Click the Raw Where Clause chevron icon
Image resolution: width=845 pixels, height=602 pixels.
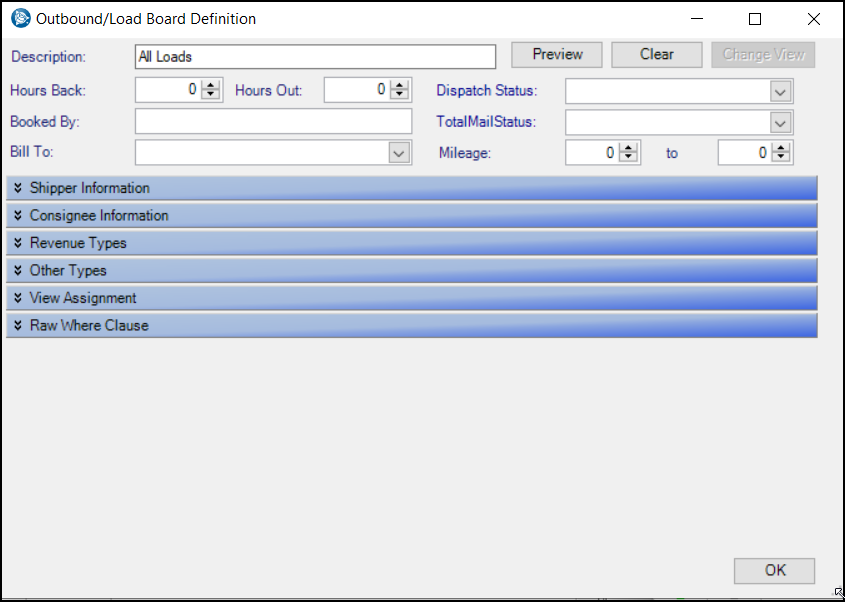click(18, 325)
